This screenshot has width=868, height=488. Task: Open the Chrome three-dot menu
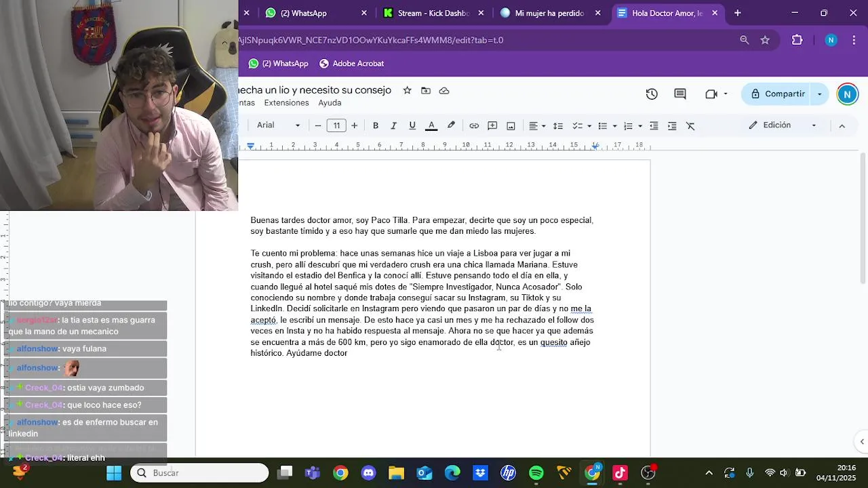(853, 40)
